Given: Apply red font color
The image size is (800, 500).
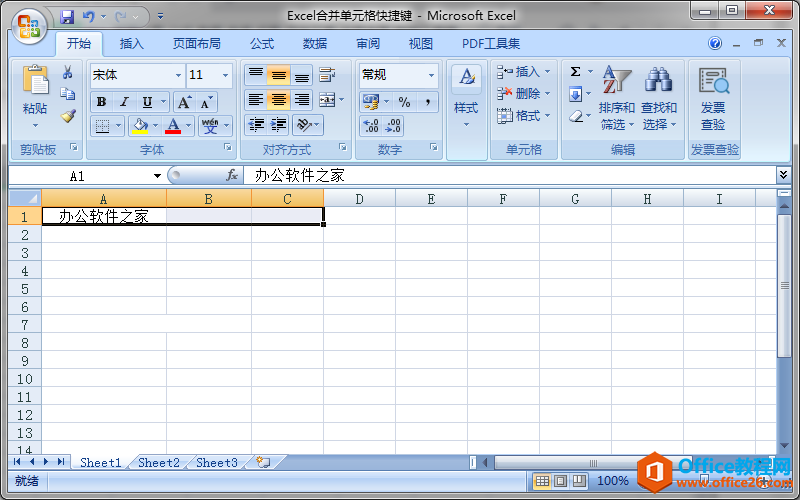Looking at the screenshot, I should pos(173,126).
